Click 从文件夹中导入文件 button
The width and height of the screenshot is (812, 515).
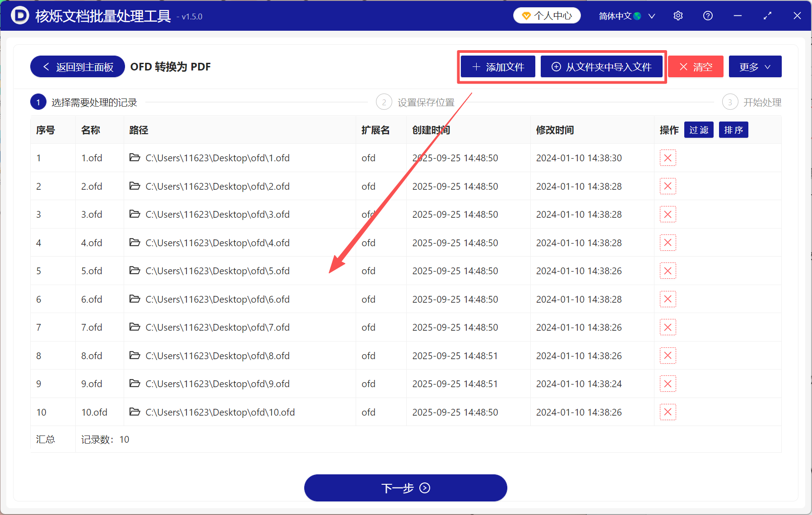click(602, 66)
